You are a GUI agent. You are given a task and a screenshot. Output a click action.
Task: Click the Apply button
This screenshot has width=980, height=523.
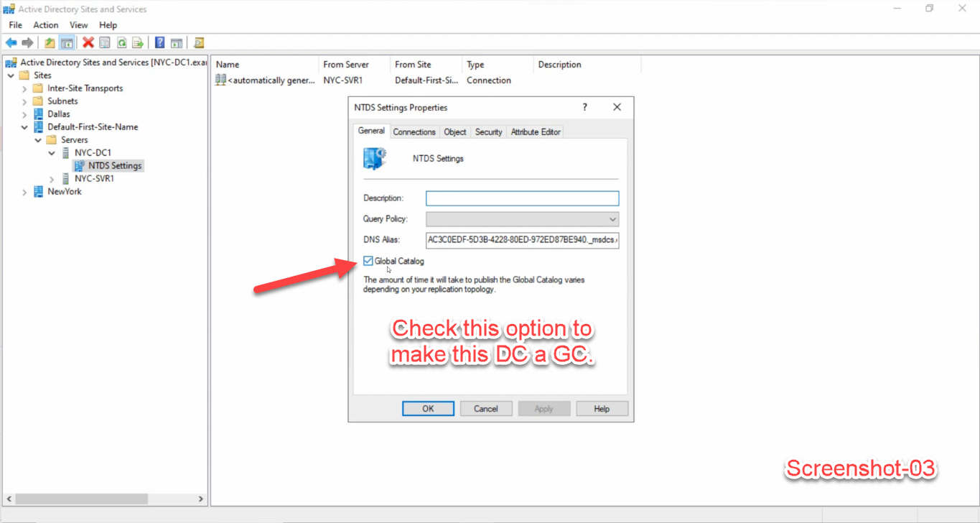point(544,409)
